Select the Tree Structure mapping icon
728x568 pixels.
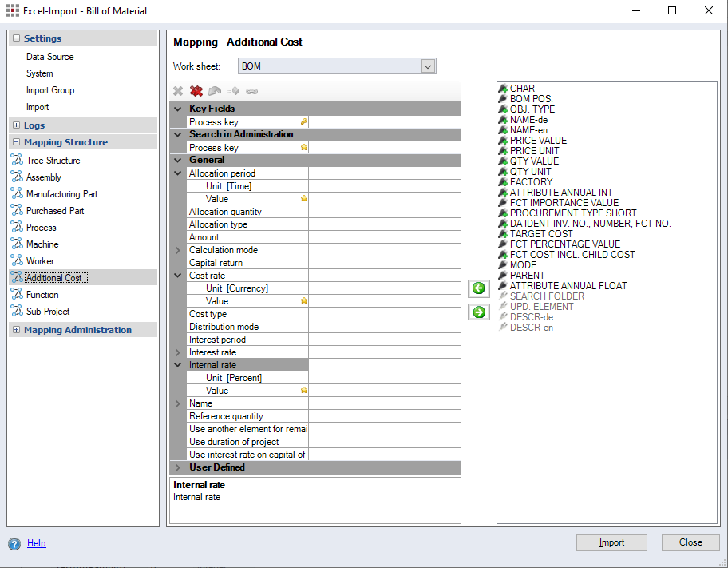coord(17,161)
